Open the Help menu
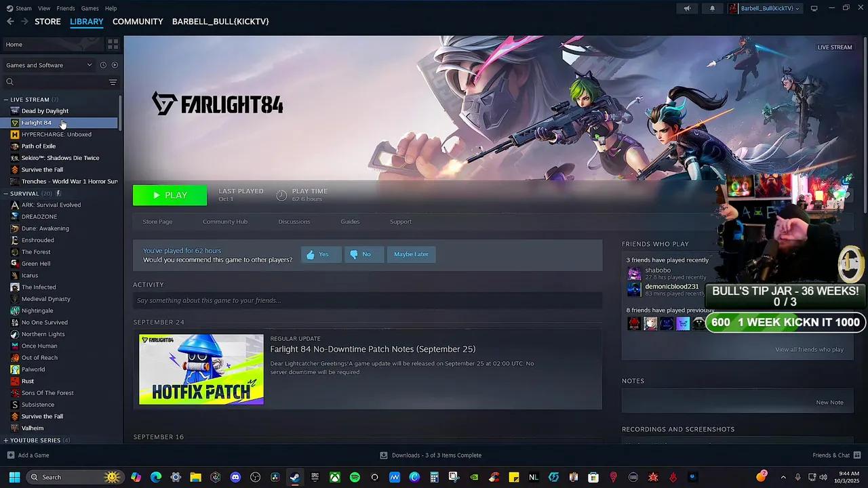The image size is (868, 488). tap(111, 8)
